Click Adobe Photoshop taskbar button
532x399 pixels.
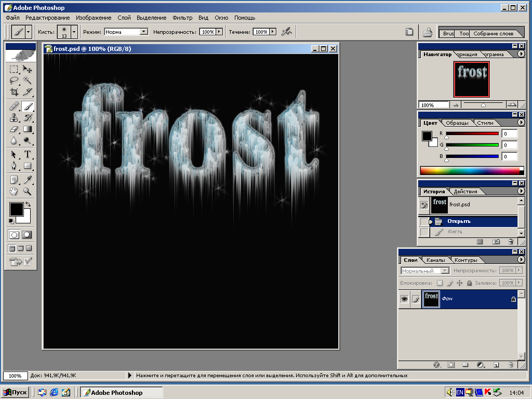[122, 393]
